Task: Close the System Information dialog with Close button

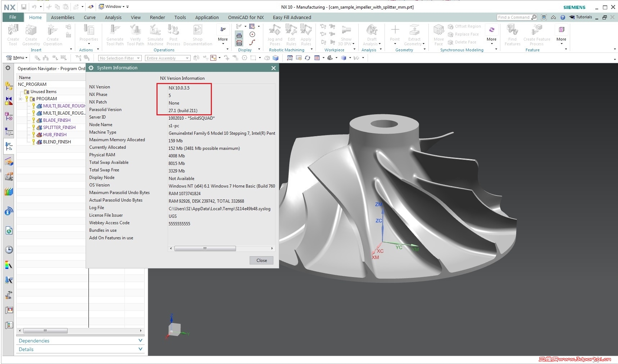Action: (x=262, y=260)
